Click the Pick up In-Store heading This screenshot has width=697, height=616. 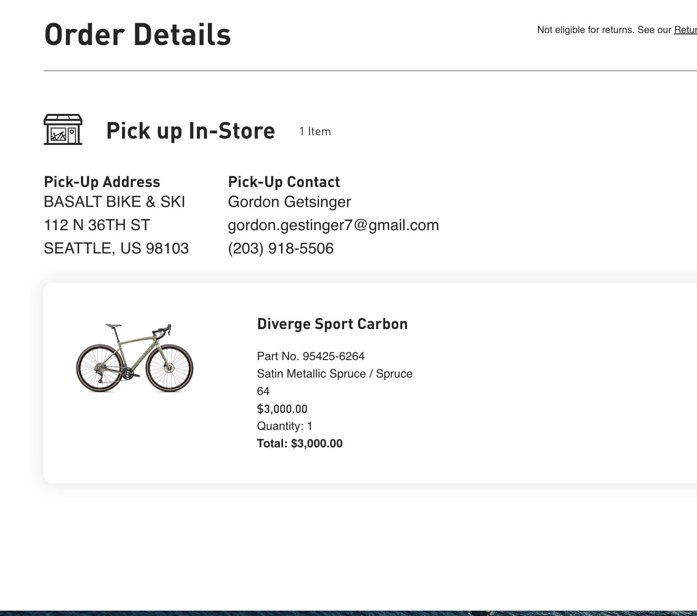coord(190,131)
